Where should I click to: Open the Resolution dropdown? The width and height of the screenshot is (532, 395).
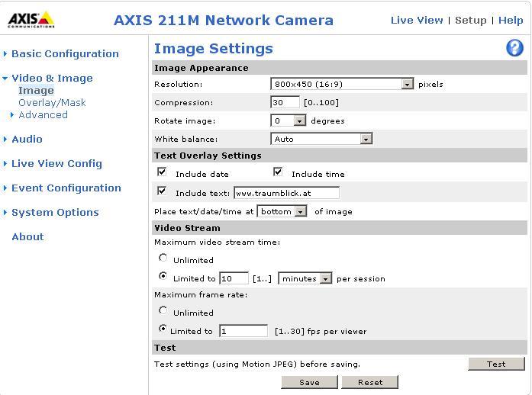coord(342,84)
